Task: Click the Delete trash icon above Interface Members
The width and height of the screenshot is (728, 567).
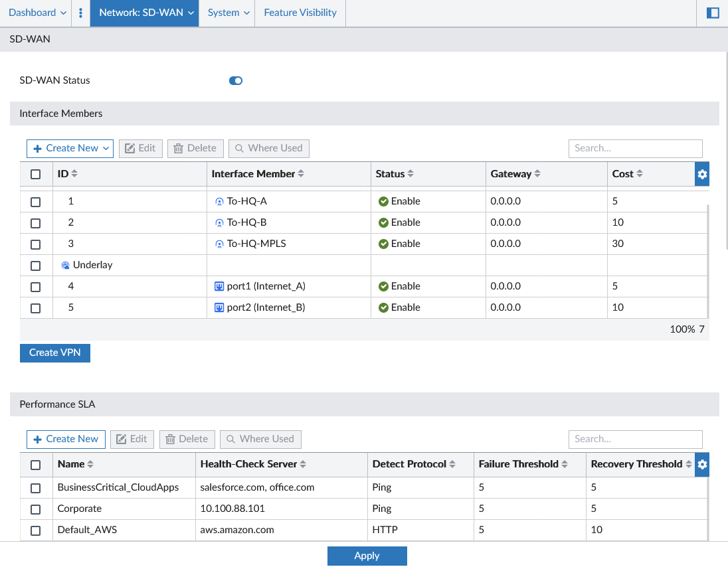Action: [x=177, y=148]
